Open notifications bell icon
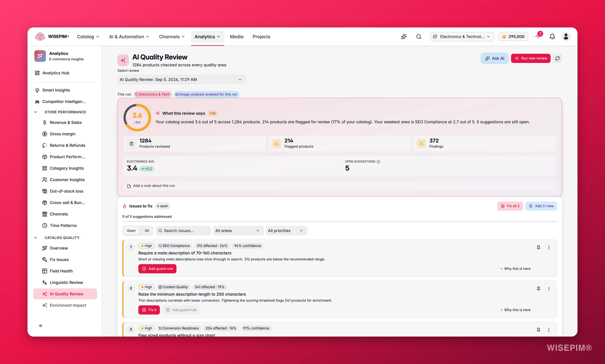 pyautogui.click(x=552, y=37)
